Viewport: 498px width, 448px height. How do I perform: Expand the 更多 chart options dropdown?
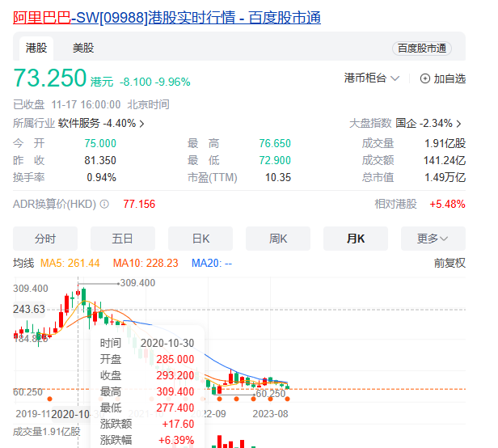coord(433,239)
